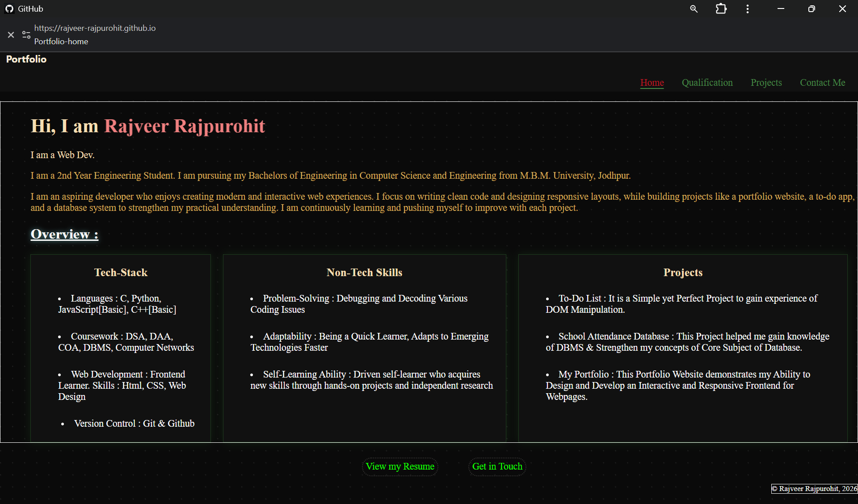Click the rajveer-rajpurohit.github.io URL text

[x=95, y=28]
